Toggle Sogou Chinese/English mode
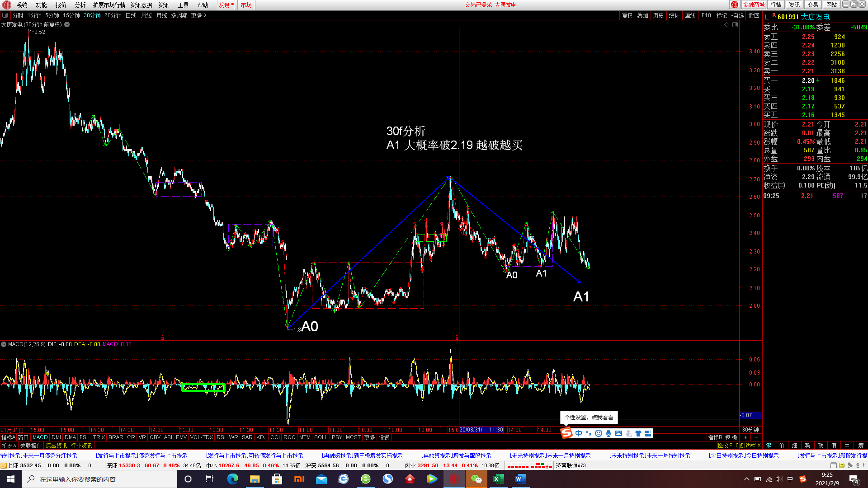Viewport: 868px width, 488px height. coord(579,433)
